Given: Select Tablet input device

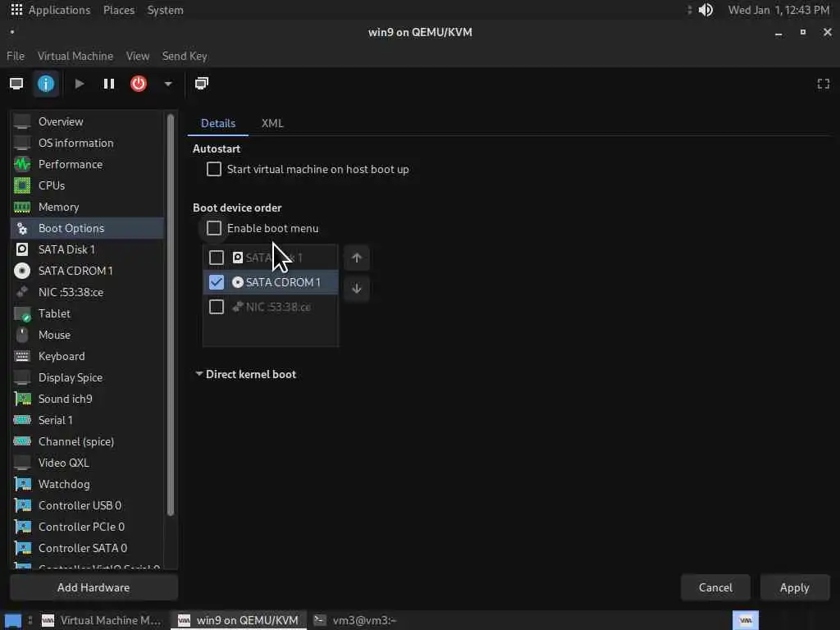Looking at the screenshot, I should point(87,313).
